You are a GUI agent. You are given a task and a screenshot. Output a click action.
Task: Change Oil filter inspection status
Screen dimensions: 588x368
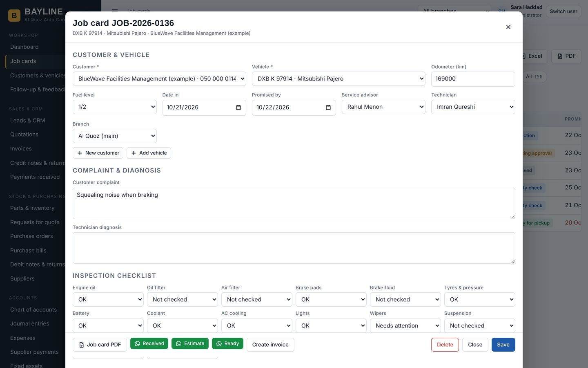click(183, 300)
